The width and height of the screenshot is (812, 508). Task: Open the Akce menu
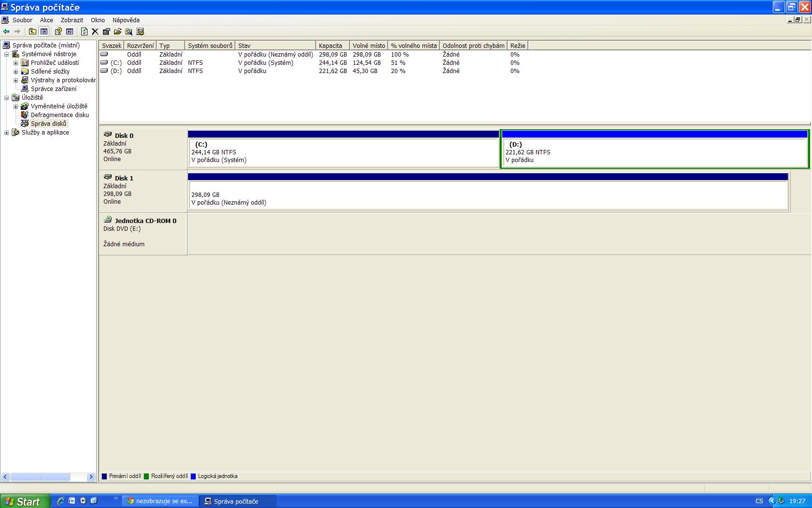46,20
